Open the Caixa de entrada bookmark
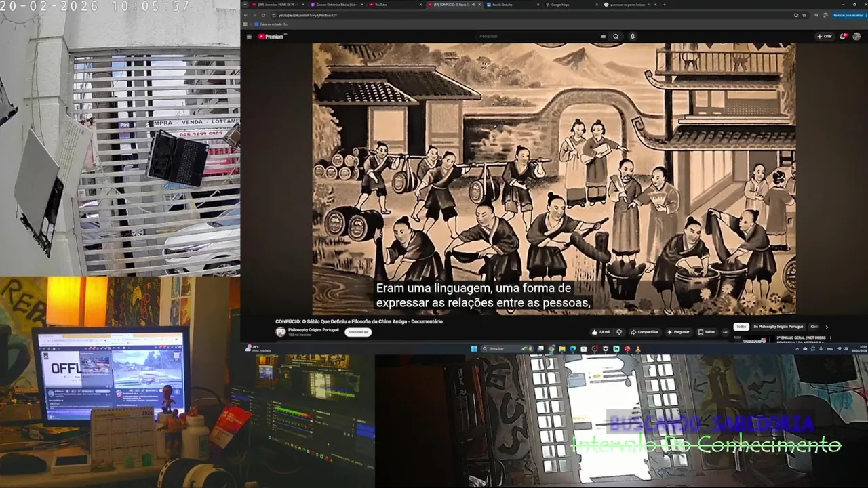The width and height of the screenshot is (868, 488). pos(273,24)
